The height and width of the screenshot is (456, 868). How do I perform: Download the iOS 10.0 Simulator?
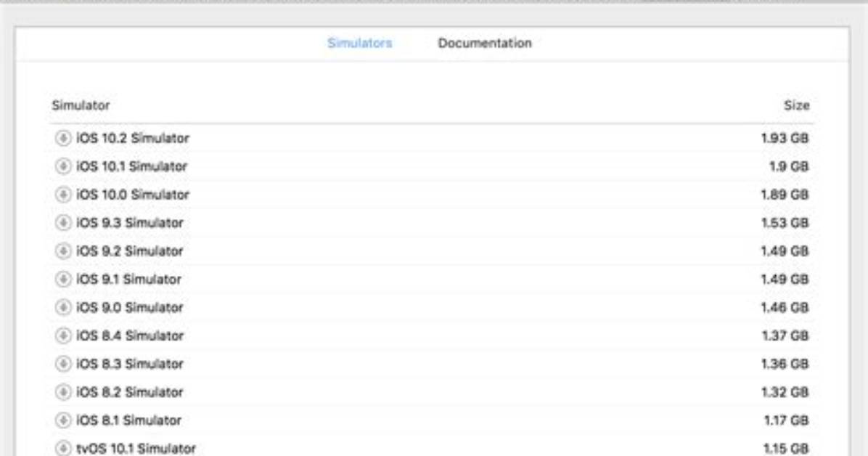click(x=63, y=195)
